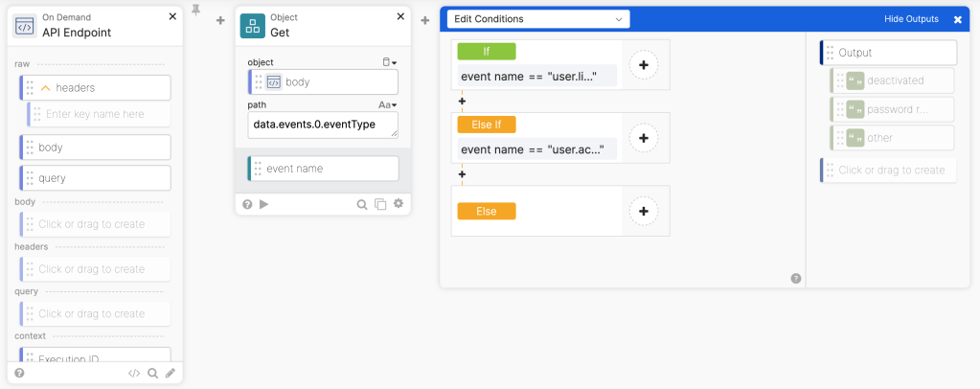Viewport: 980px width, 389px height.
Task: Select the Else If condition label
Action: click(x=487, y=125)
